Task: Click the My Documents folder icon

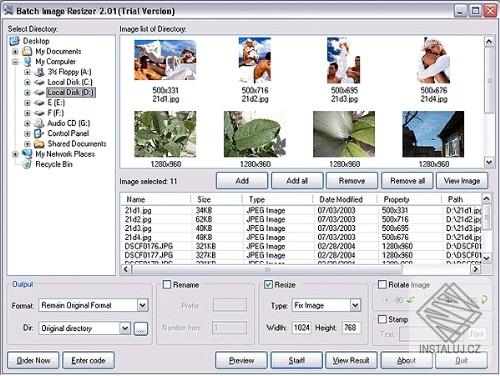Action: coord(27,51)
